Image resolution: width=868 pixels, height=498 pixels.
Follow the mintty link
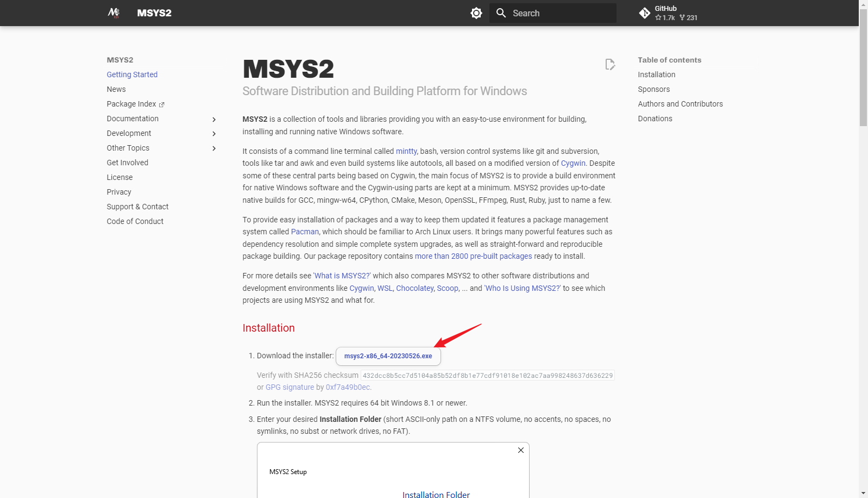(406, 151)
